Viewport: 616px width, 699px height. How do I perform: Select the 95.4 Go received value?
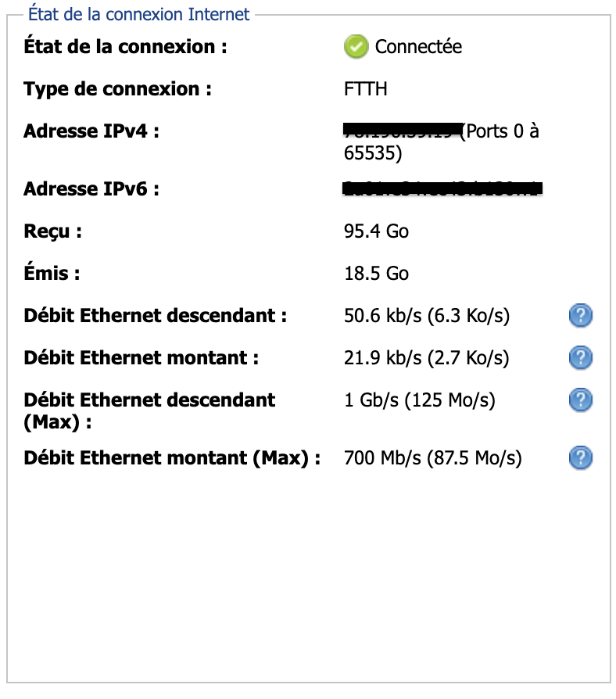click(x=376, y=231)
